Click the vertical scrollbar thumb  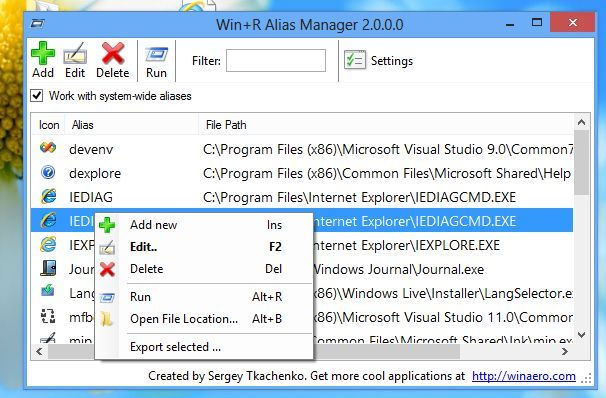pos(581,162)
